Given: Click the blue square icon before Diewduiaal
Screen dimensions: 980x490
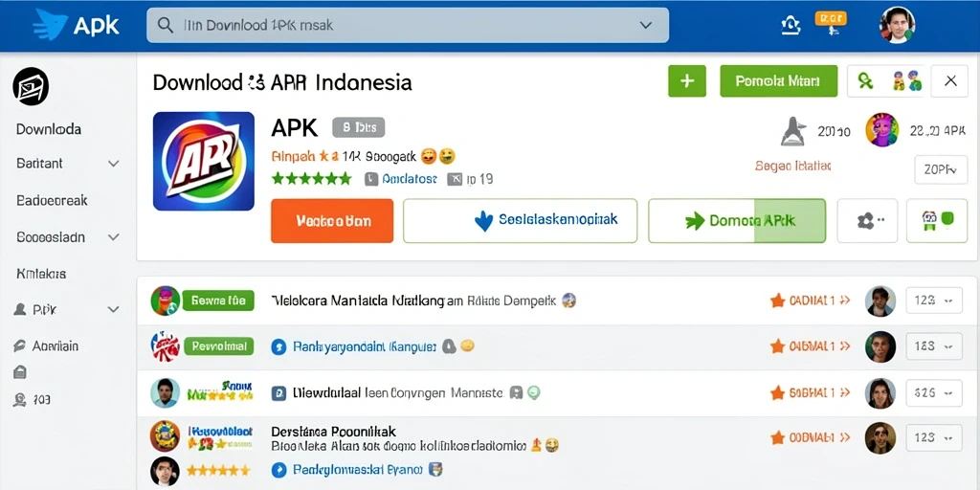Looking at the screenshot, I should [x=278, y=393].
